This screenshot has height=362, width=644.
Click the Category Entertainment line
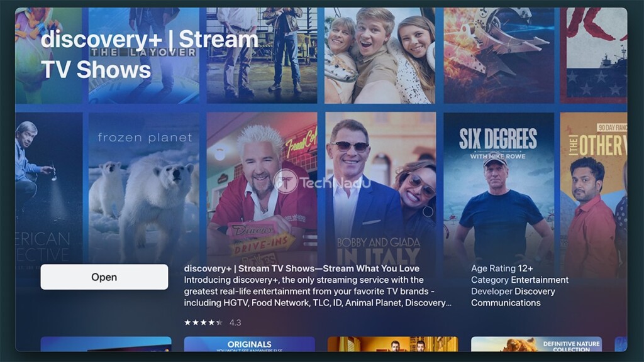point(519,280)
